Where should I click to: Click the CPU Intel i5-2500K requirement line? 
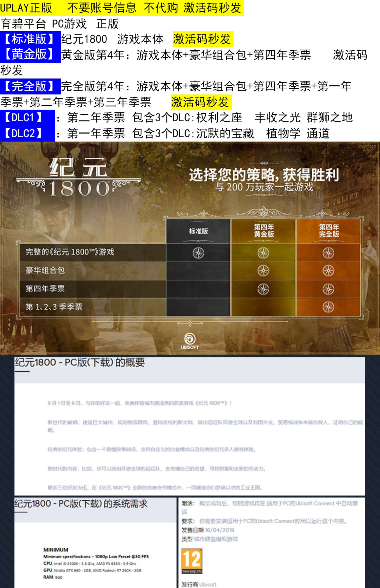click(90, 563)
